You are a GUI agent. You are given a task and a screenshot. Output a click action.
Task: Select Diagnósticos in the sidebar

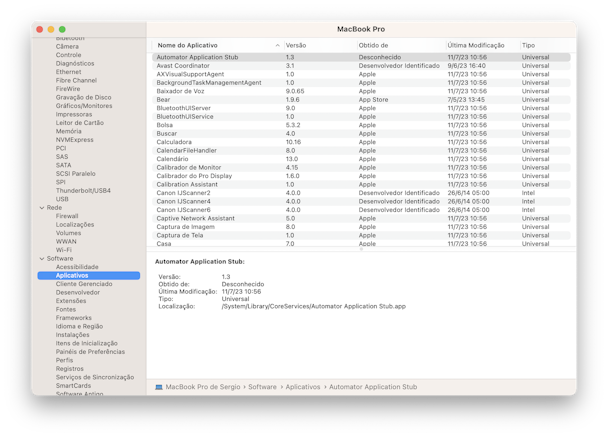75,64
